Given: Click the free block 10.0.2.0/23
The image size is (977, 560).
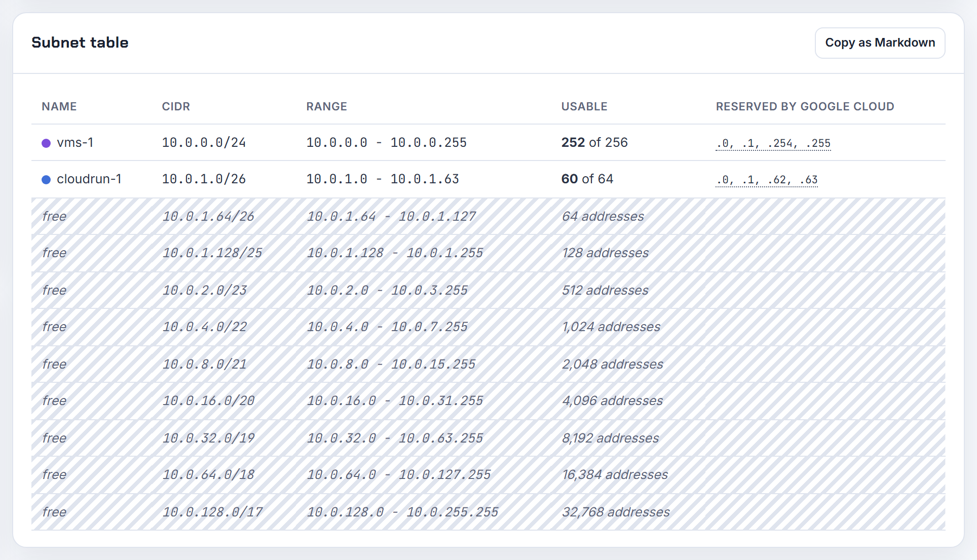Looking at the screenshot, I should (x=488, y=290).
